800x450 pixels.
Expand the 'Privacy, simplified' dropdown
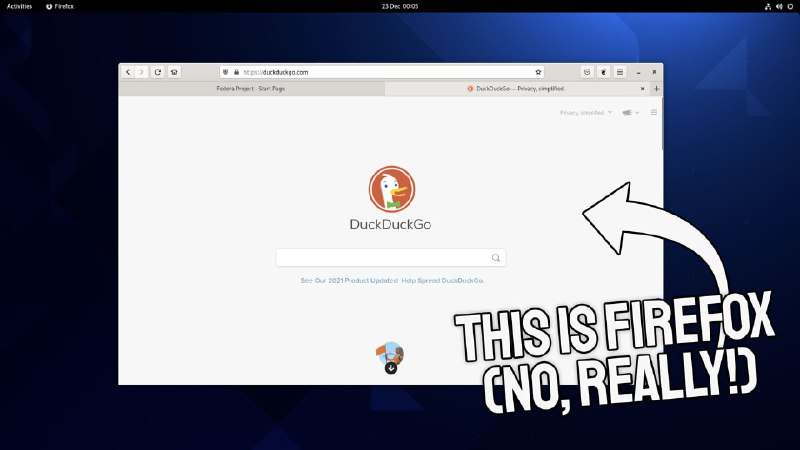(586, 113)
